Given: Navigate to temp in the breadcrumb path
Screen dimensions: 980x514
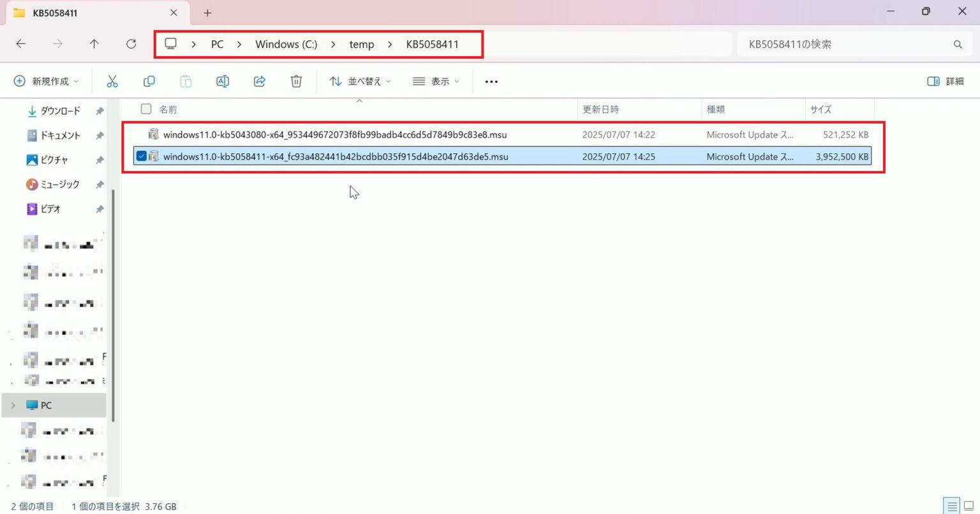Looking at the screenshot, I should click(362, 44).
